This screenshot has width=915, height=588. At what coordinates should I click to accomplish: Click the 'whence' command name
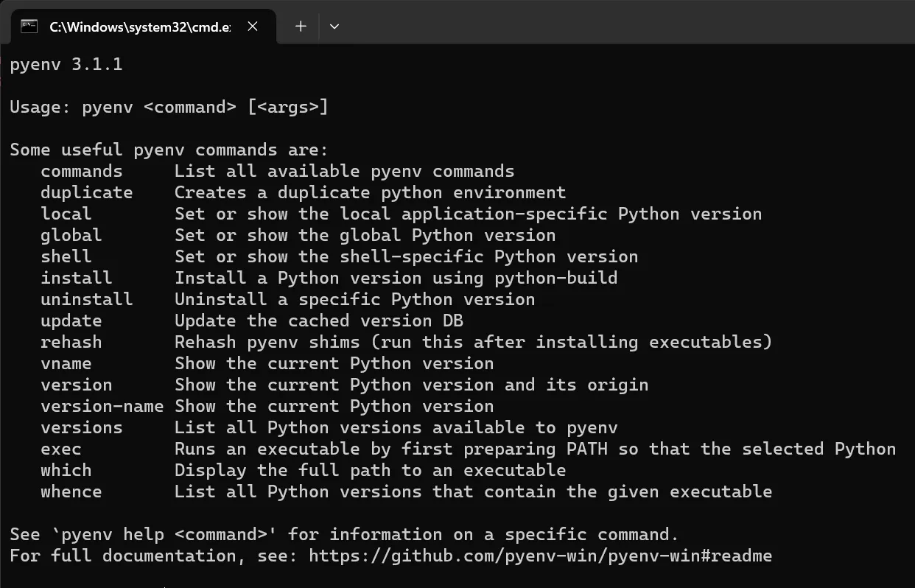point(71,492)
